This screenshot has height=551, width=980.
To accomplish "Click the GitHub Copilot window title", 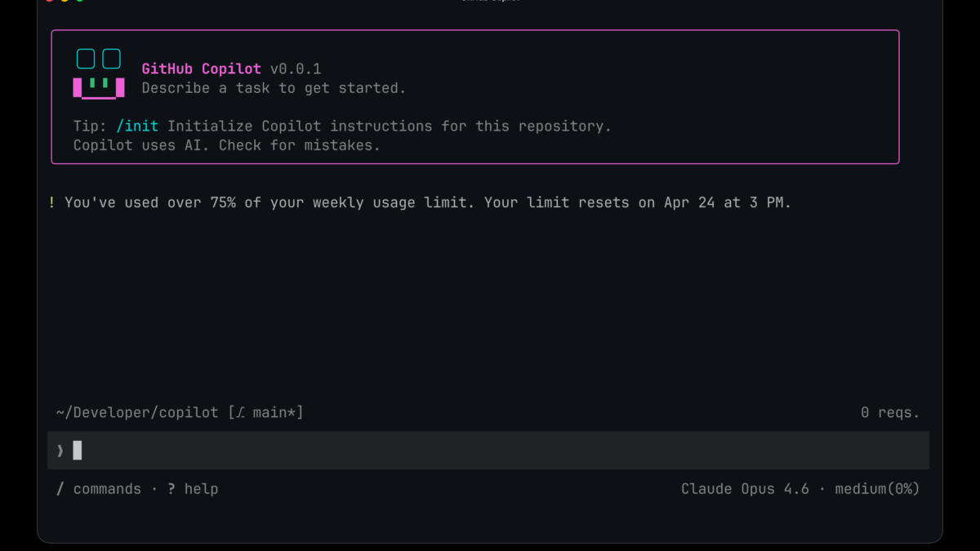I will tap(491, 1).
